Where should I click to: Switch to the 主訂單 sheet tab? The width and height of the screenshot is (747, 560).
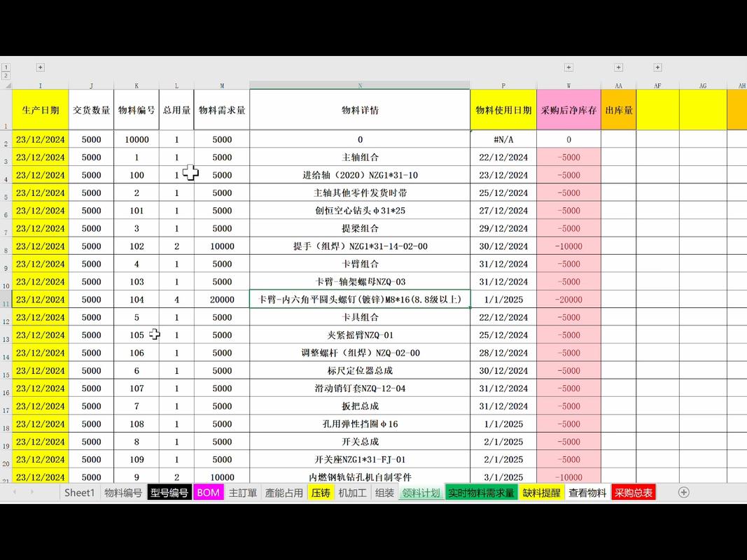pyautogui.click(x=242, y=493)
